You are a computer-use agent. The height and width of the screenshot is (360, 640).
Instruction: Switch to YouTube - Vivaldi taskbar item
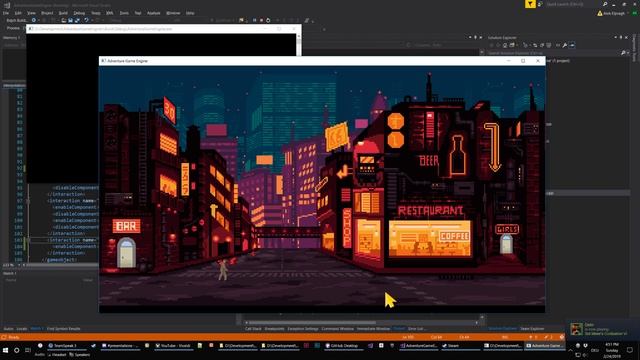coord(173,346)
